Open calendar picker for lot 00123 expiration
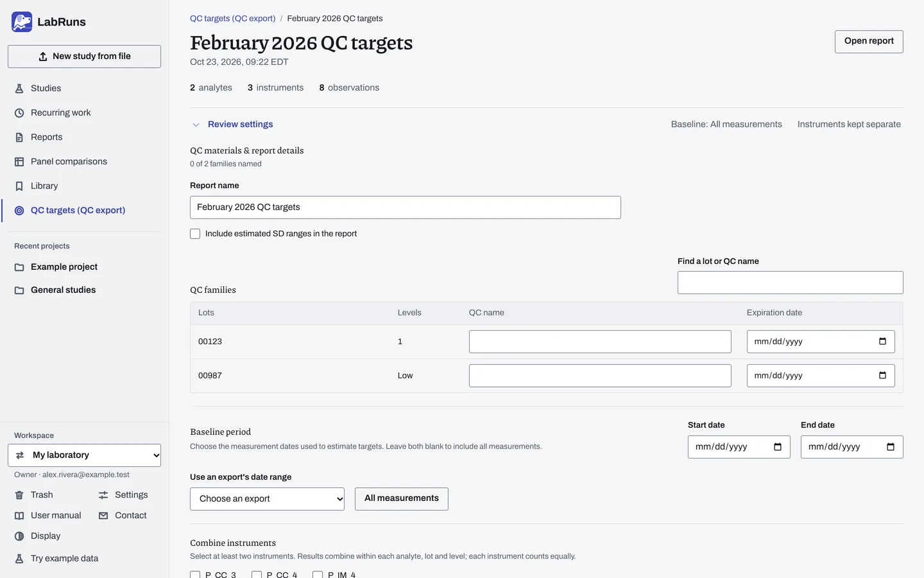 tap(882, 342)
